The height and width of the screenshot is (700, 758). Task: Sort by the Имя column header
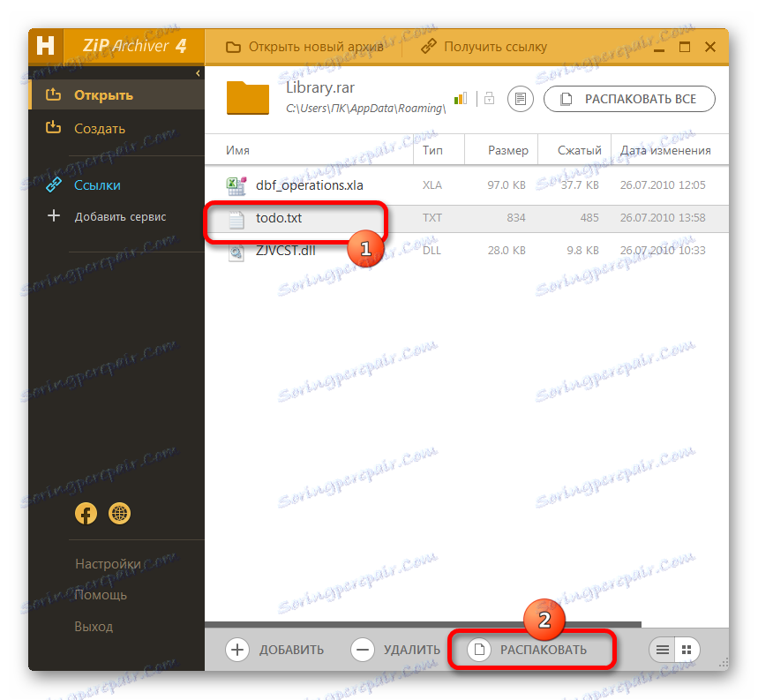click(237, 150)
